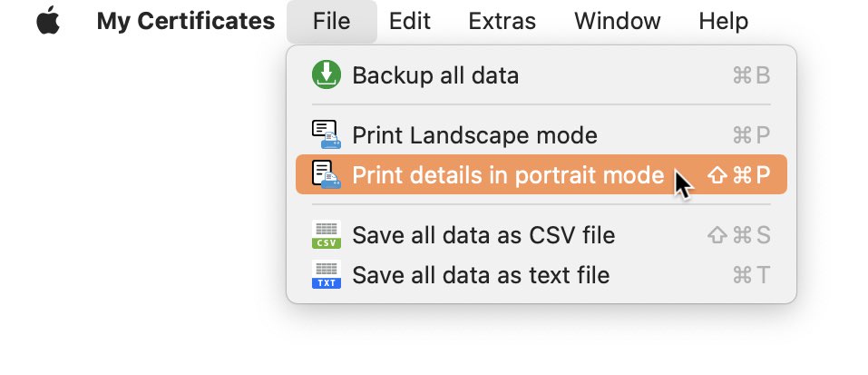Choose Save all data as CSV file
Screen dimensions: 868x375
(541, 234)
